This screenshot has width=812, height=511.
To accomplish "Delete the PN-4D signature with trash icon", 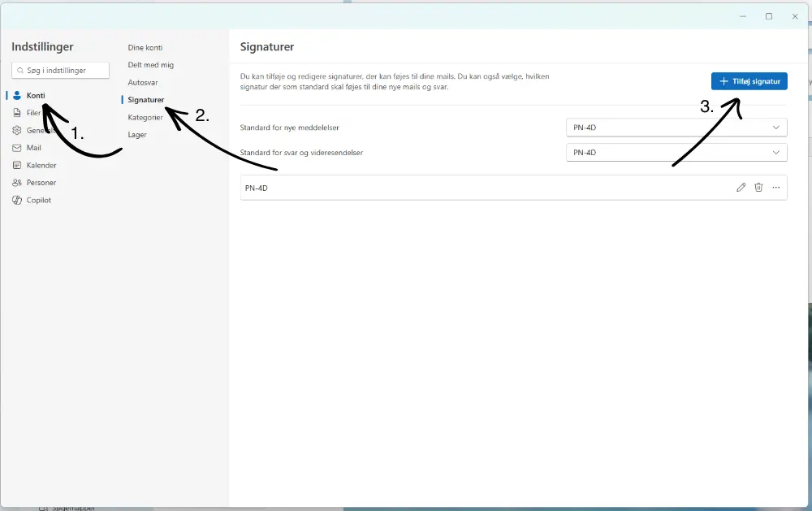I will 758,188.
